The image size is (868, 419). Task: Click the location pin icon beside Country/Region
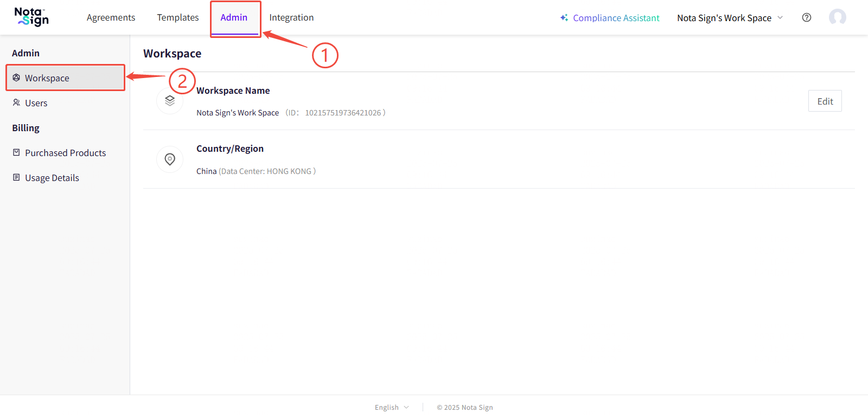(170, 159)
